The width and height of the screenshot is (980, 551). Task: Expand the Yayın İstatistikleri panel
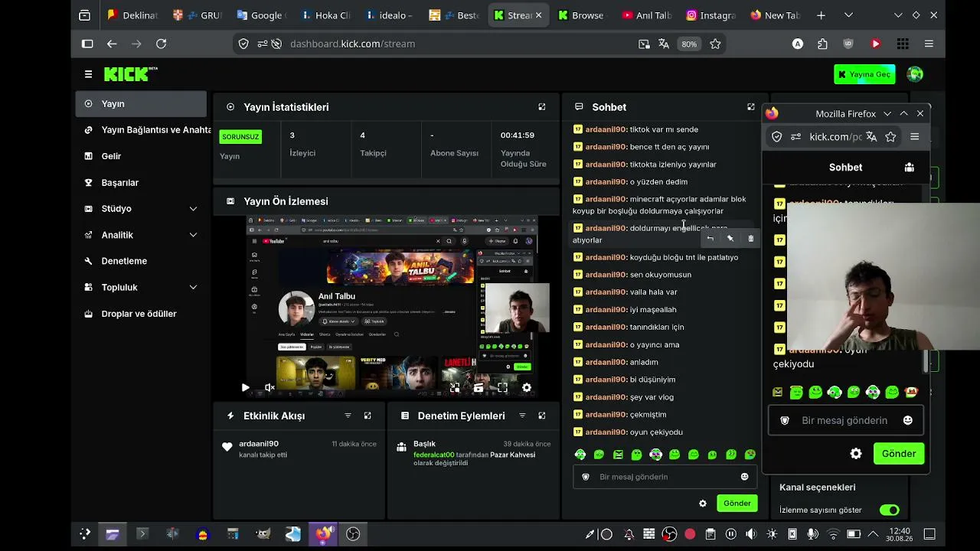pyautogui.click(x=542, y=107)
